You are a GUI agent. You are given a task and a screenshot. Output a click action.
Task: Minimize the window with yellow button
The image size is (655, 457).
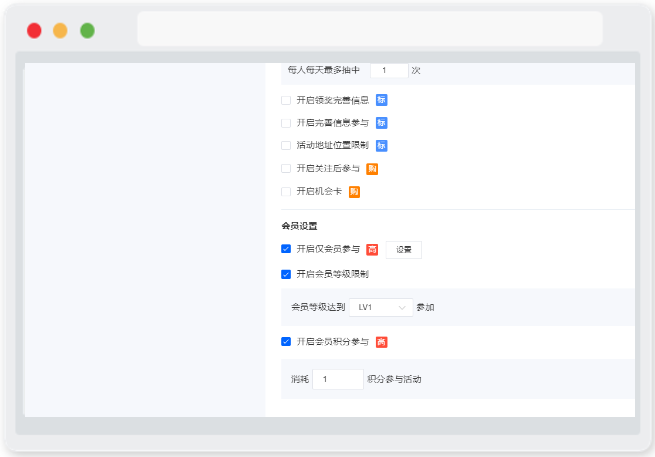click(60, 30)
